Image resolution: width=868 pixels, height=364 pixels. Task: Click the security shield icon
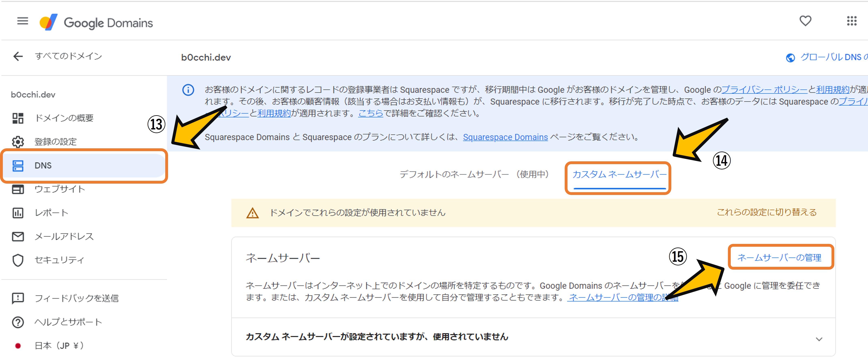click(x=18, y=260)
